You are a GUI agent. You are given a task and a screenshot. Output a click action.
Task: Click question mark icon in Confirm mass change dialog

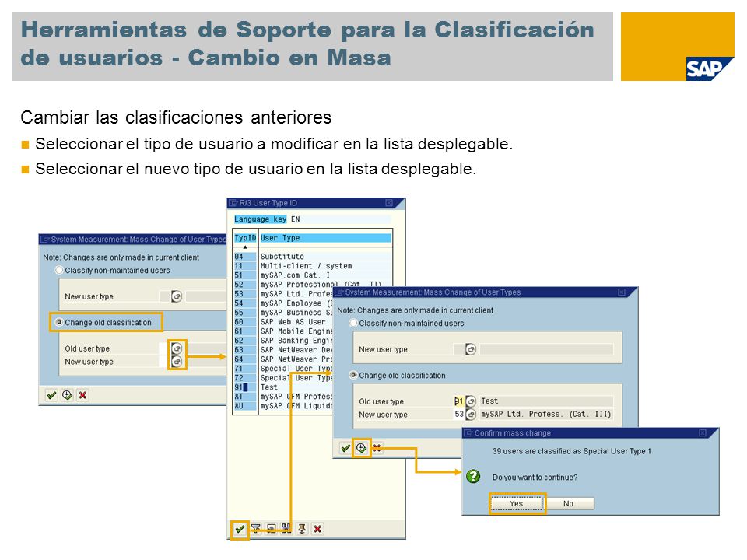(473, 476)
